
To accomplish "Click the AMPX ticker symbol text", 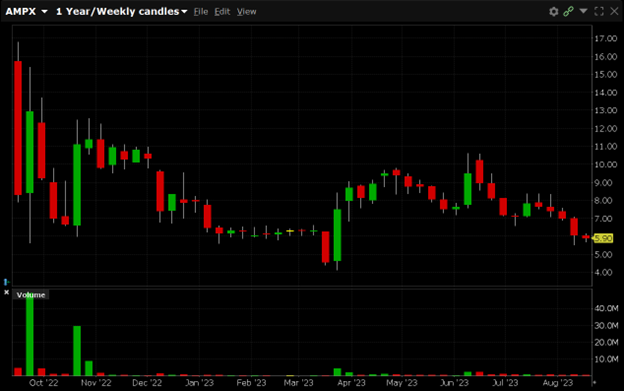I will pyautogui.click(x=21, y=12).
